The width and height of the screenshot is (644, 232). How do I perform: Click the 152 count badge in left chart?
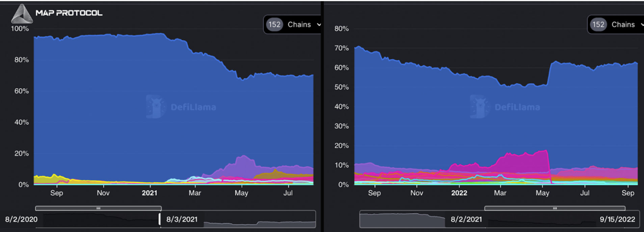point(274,25)
